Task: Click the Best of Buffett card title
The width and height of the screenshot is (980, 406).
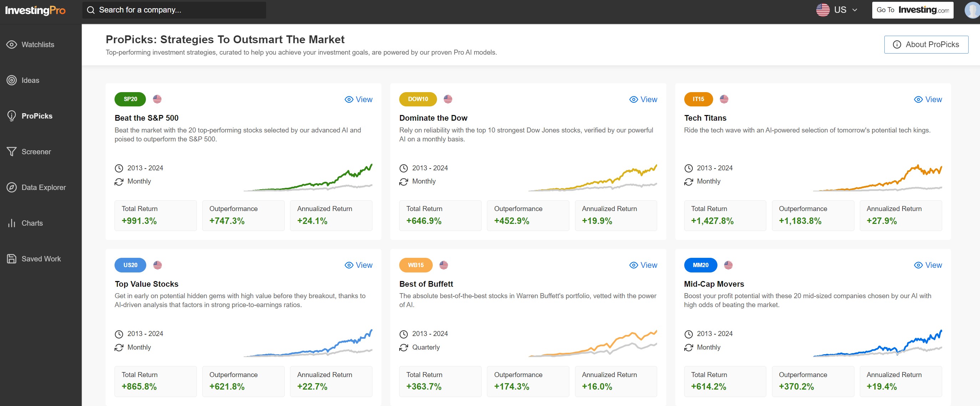Action: coord(426,284)
